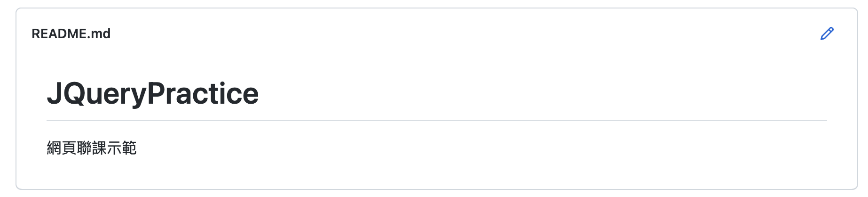Click the pencil icon to edit README
The width and height of the screenshot is (868, 197).
click(x=827, y=33)
